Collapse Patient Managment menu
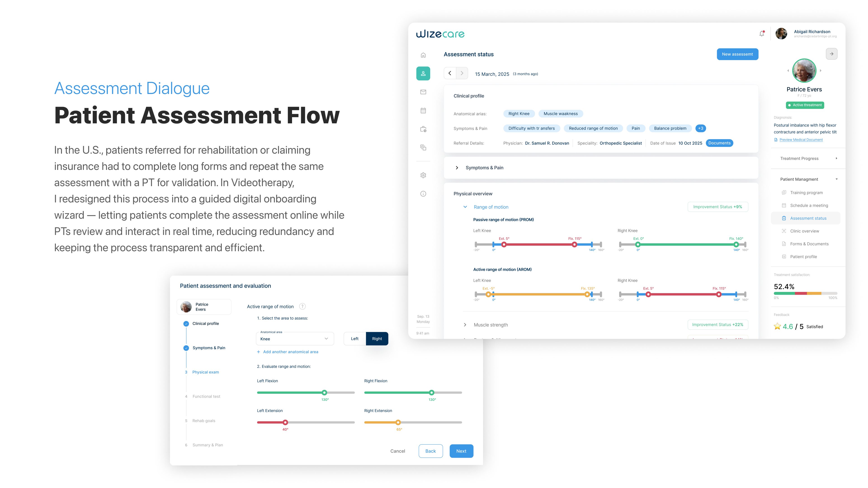868x488 pixels. click(808, 179)
